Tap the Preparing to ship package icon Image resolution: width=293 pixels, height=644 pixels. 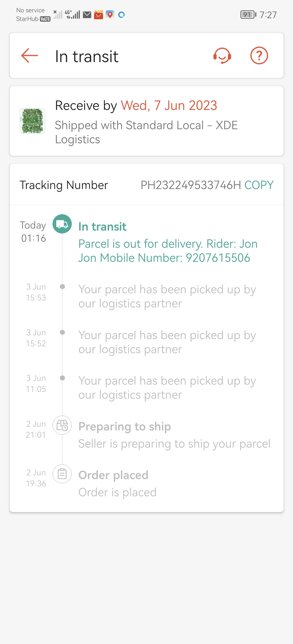tap(62, 425)
